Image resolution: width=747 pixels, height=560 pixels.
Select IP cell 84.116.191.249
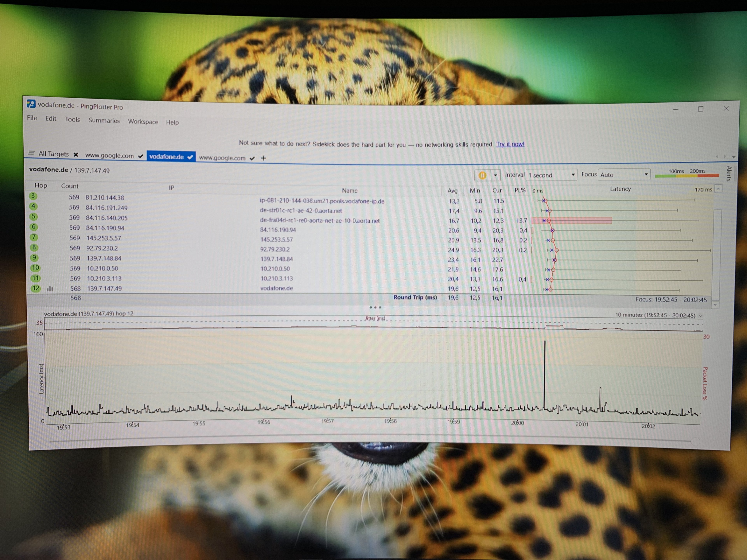(107, 208)
